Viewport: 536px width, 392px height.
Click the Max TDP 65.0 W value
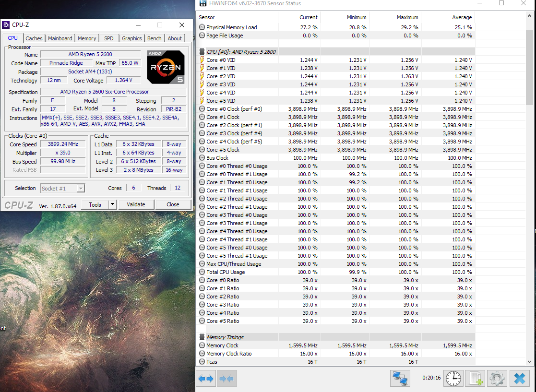click(x=130, y=63)
